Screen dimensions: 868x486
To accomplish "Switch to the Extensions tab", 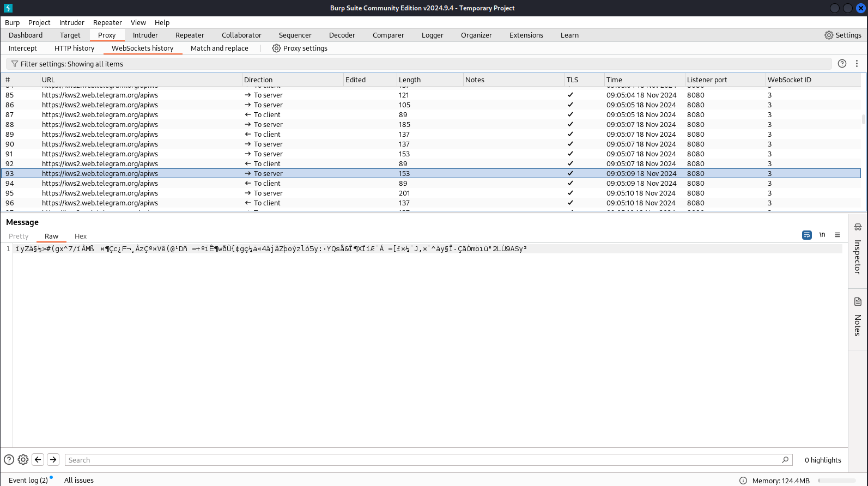I will point(526,35).
